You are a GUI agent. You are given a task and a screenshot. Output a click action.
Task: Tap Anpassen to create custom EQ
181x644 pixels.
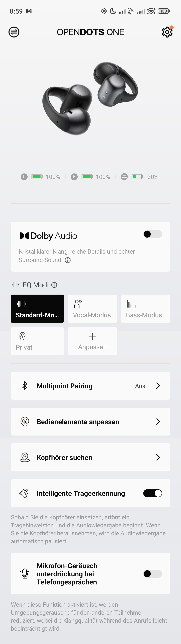[92, 341]
